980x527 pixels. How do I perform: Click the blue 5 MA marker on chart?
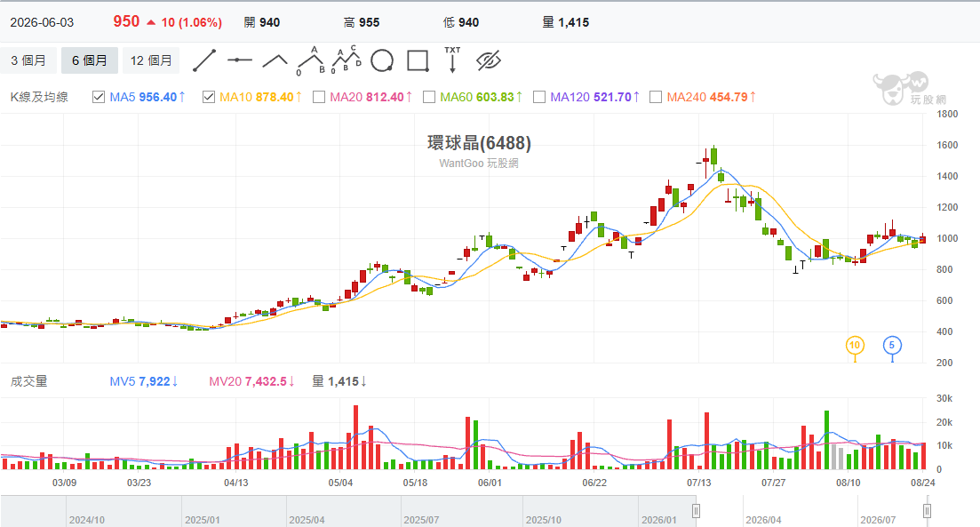(892, 345)
